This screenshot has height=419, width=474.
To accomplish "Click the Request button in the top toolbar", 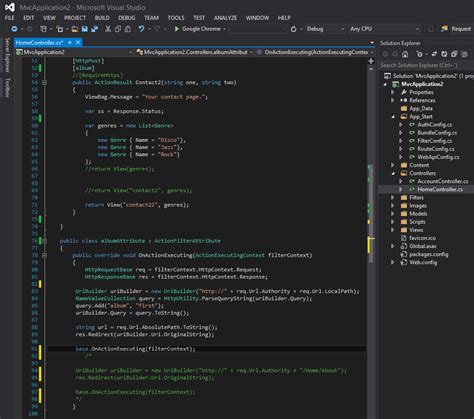I will pos(456,29).
